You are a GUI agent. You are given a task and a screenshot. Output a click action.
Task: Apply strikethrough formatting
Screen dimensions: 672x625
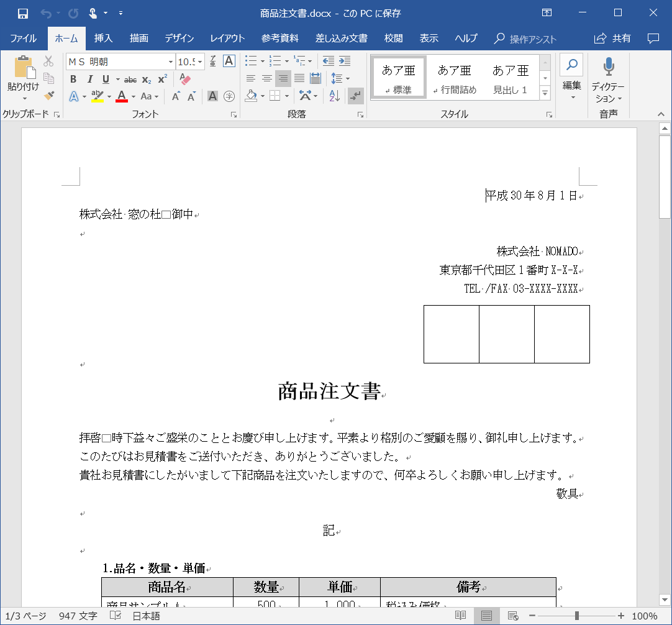click(130, 79)
